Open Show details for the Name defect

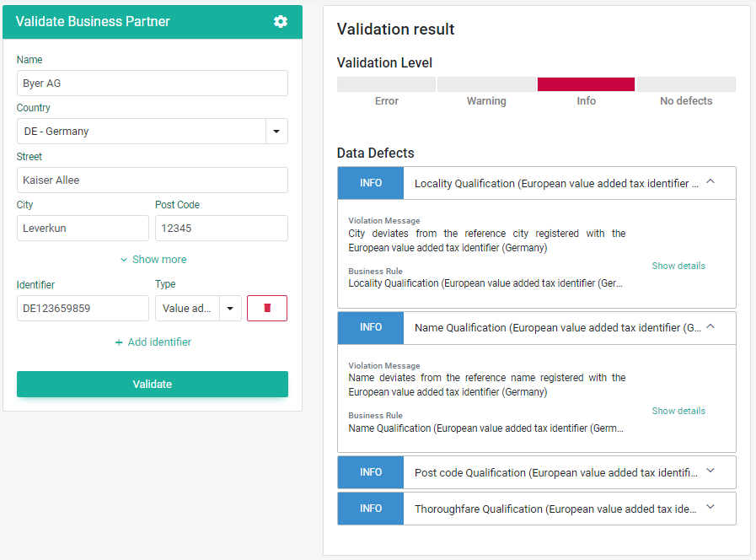(678, 410)
